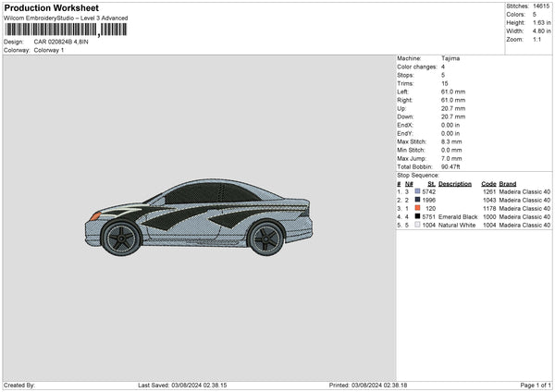
Task: Click the barcode under the worksheet title
Action: [x=65, y=31]
